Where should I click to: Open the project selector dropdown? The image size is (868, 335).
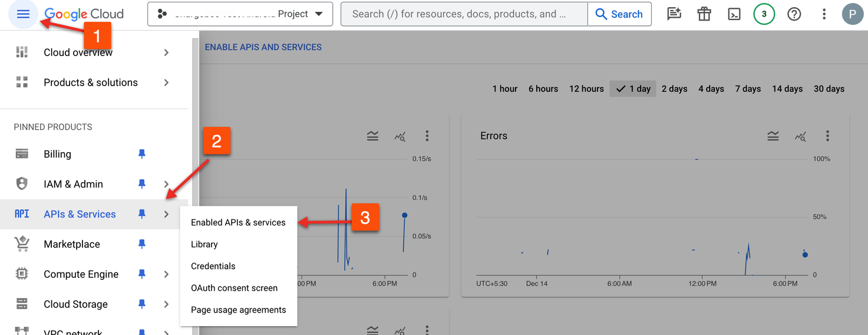[240, 14]
